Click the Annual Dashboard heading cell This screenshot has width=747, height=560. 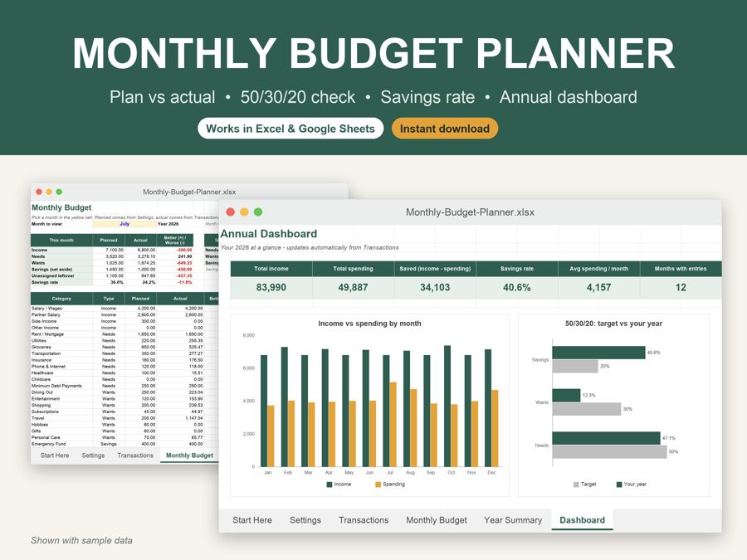pos(269,234)
